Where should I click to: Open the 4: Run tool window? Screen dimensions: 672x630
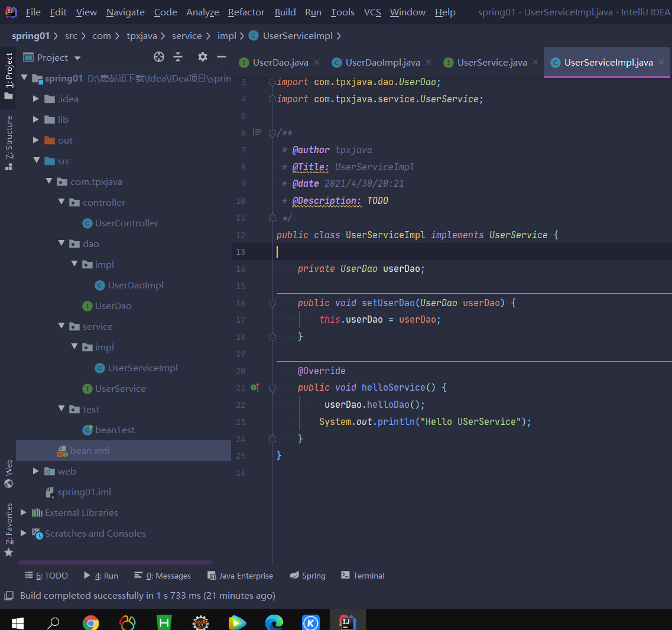[x=101, y=576]
